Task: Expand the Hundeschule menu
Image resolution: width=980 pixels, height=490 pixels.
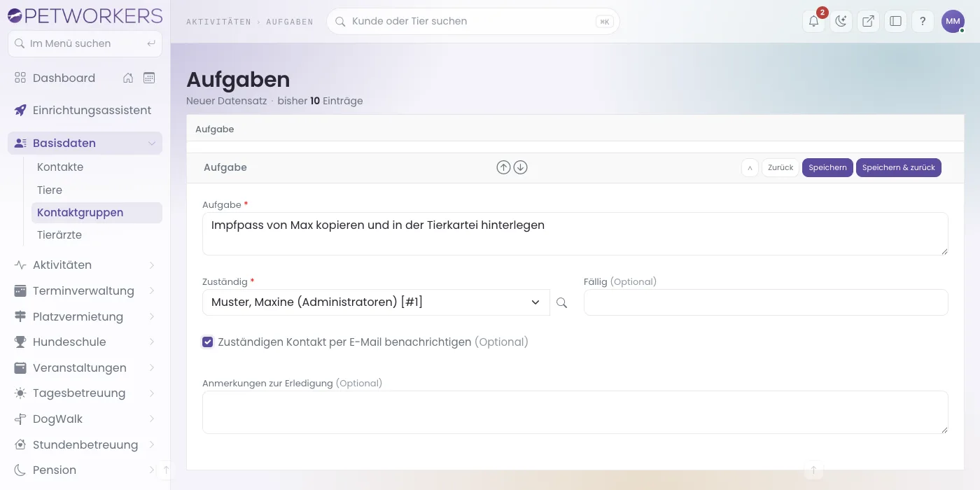Action: pyautogui.click(x=152, y=342)
